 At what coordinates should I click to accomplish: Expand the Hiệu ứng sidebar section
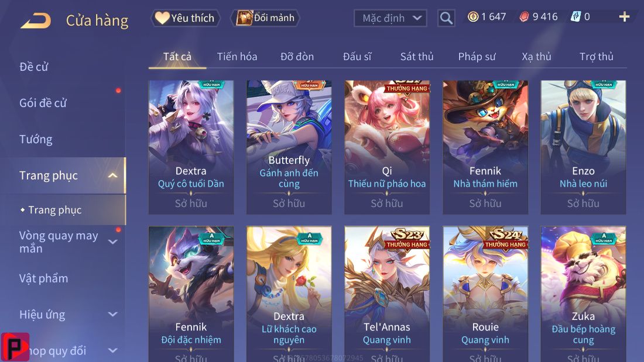(112, 315)
